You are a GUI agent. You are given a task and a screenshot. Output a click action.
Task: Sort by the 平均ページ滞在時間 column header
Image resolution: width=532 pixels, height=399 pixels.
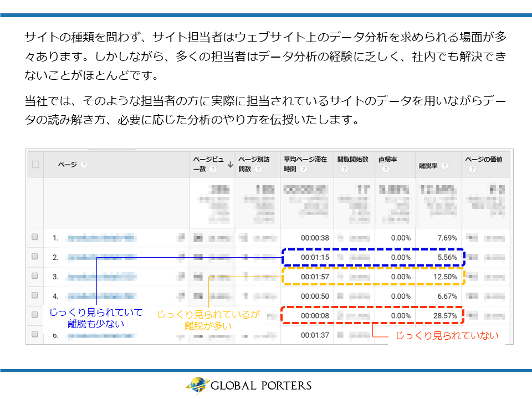click(x=305, y=159)
